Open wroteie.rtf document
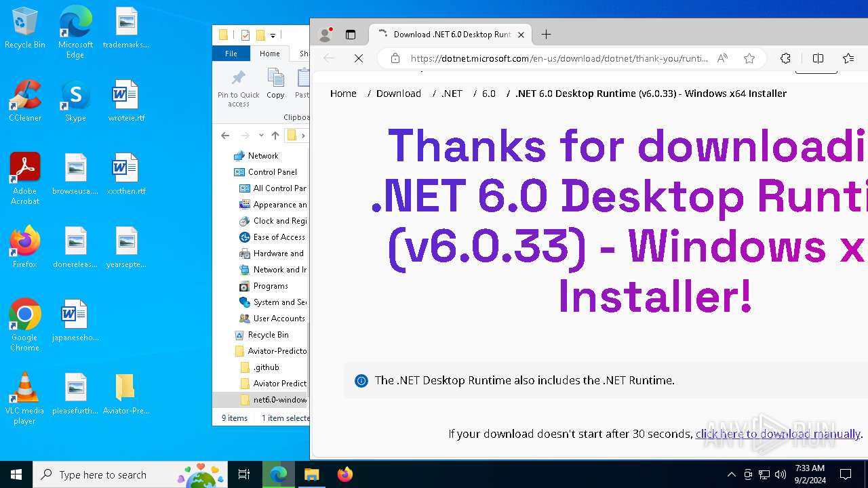 pyautogui.click(x=126, y=101)
